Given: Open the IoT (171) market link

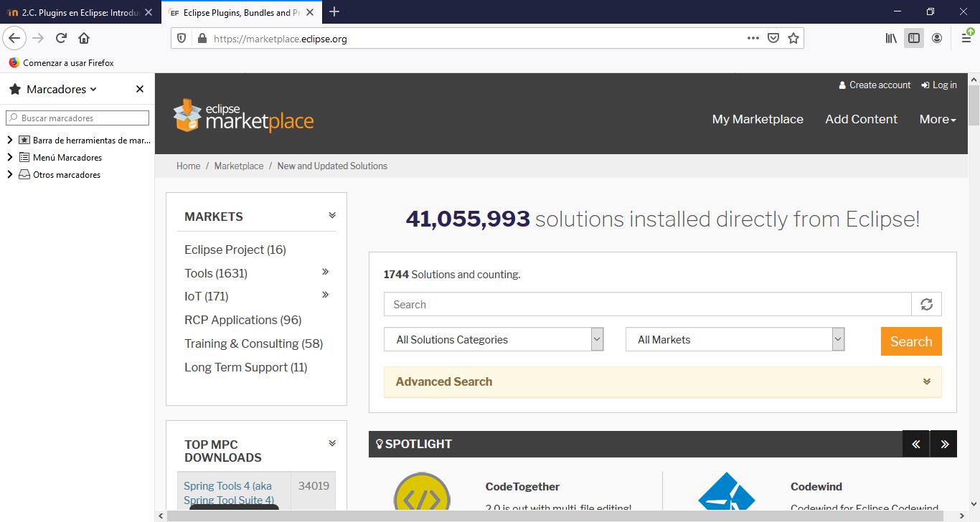Looking at the screenshot, I should [207, 296].
